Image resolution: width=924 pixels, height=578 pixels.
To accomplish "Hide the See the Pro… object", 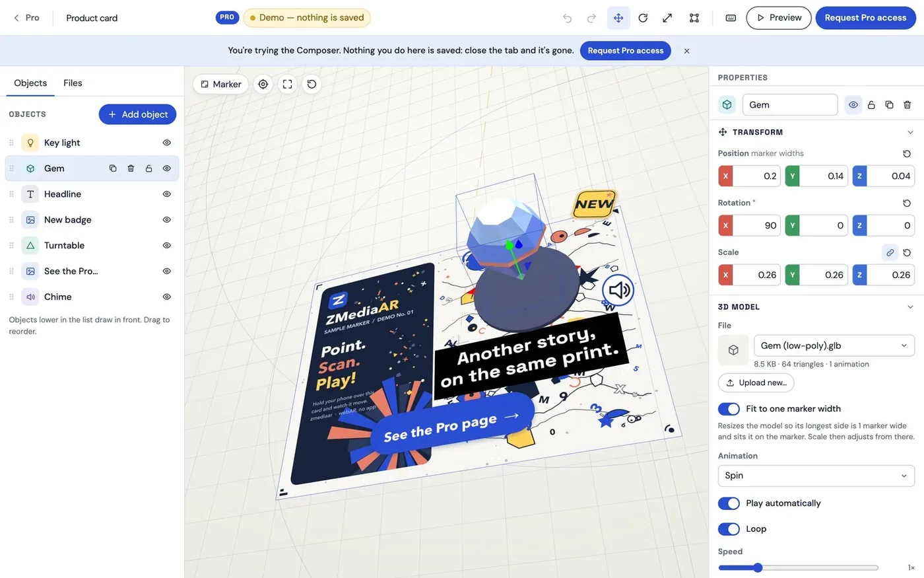I will point(166,271).
